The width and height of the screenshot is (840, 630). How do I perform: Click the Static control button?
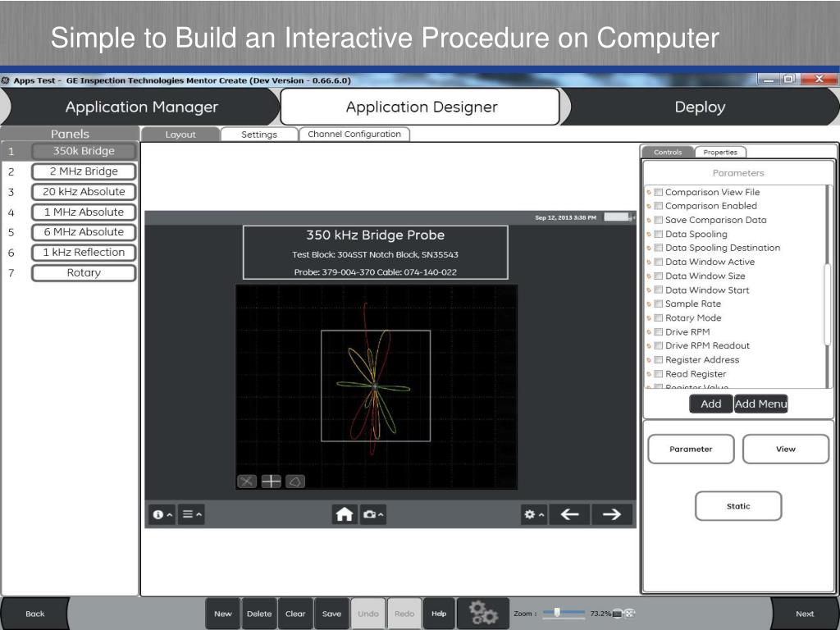738,505
